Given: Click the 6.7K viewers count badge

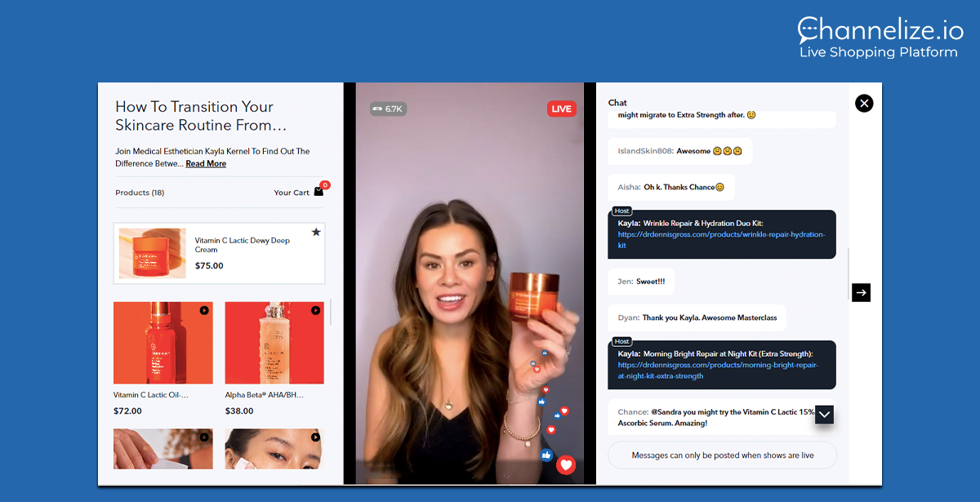Looking at the screenshot, I should pyautogui.click(x=388, y=109).
